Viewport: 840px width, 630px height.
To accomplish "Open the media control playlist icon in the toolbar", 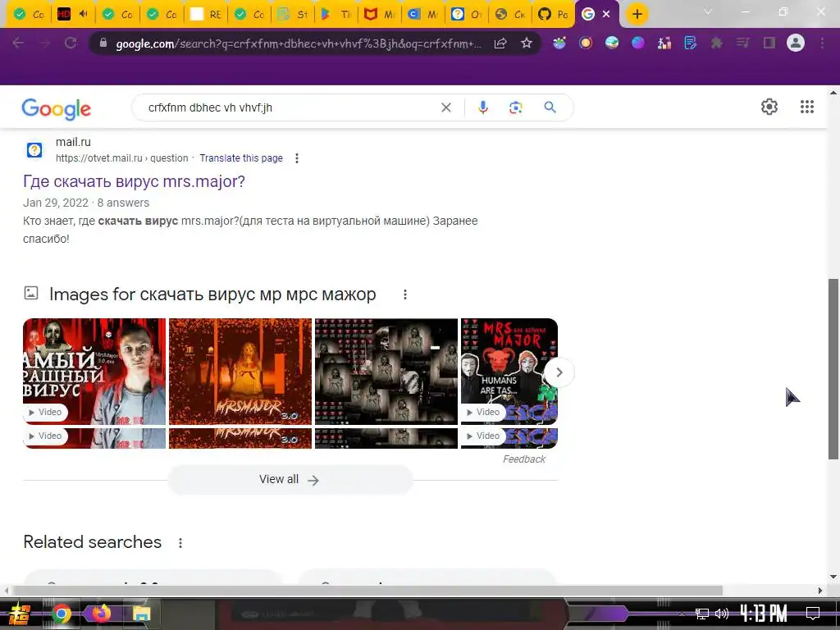I will pyautogui.click(x=743, y=43).
